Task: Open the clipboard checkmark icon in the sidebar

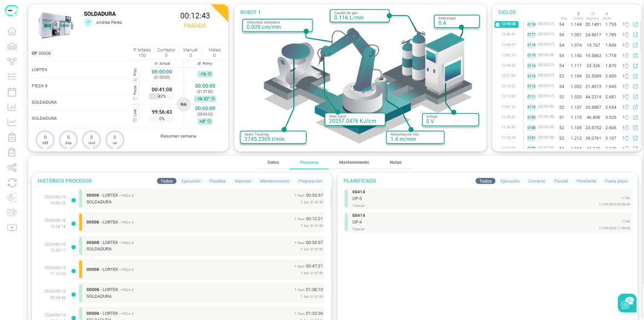Action: coord(12,152)
